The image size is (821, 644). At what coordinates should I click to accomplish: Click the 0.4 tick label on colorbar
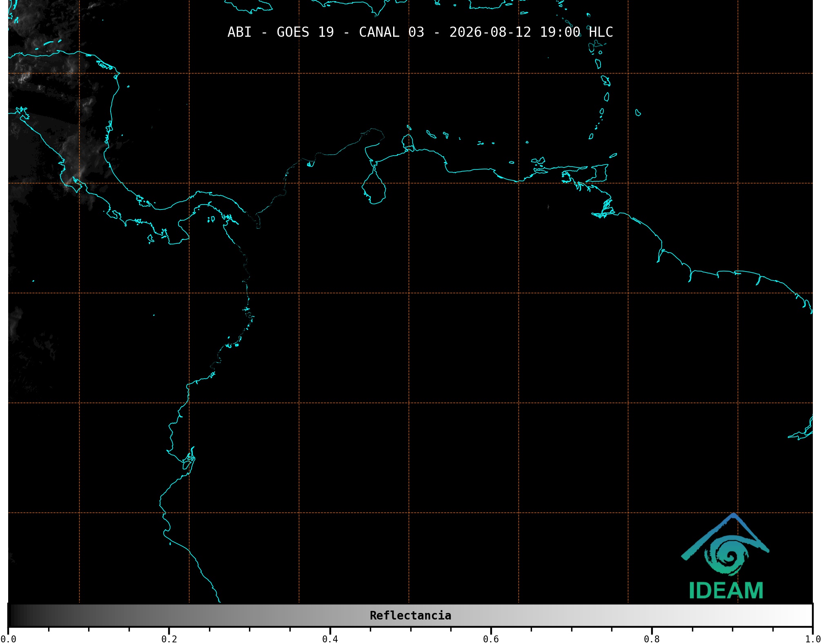click(x=330, y=639)
